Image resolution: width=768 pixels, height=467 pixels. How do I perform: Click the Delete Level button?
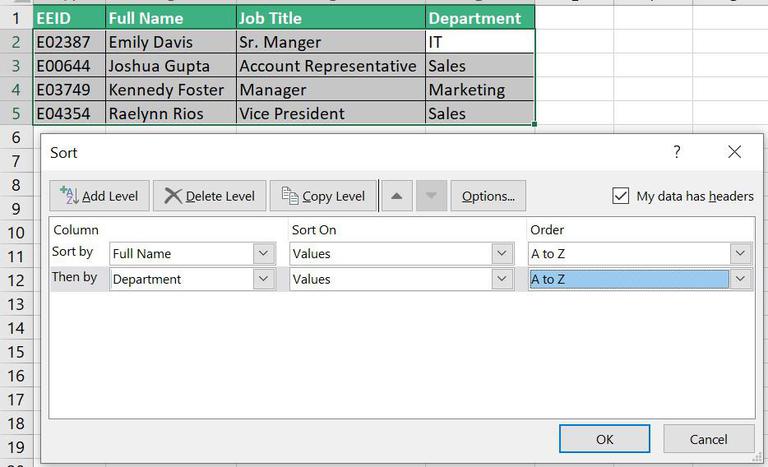point(209,196)
